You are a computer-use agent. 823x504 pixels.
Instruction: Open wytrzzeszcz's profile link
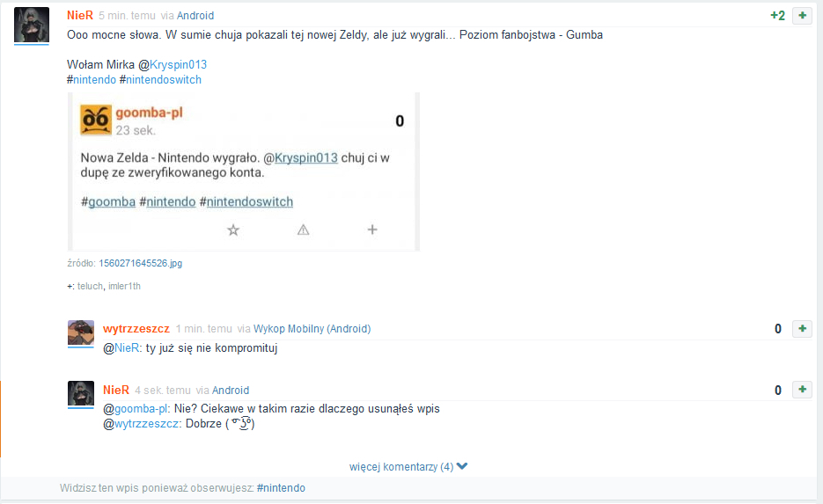coord(136,329)
